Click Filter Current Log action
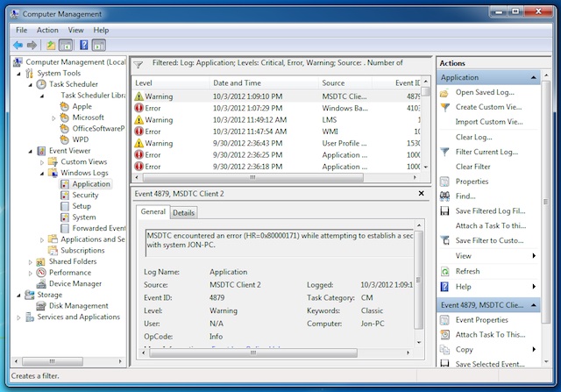 click(x=486, y=152)
